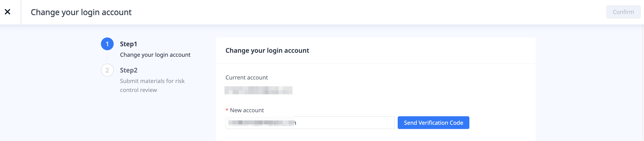Screen dimensions: 644x141
Task: Click the form panel's bold heading
Action: pyautogui.click(x=267, y=50)
